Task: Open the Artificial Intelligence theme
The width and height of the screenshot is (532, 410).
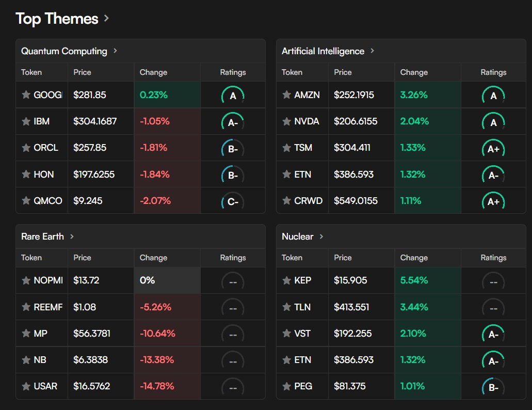Action: (372, 51)
